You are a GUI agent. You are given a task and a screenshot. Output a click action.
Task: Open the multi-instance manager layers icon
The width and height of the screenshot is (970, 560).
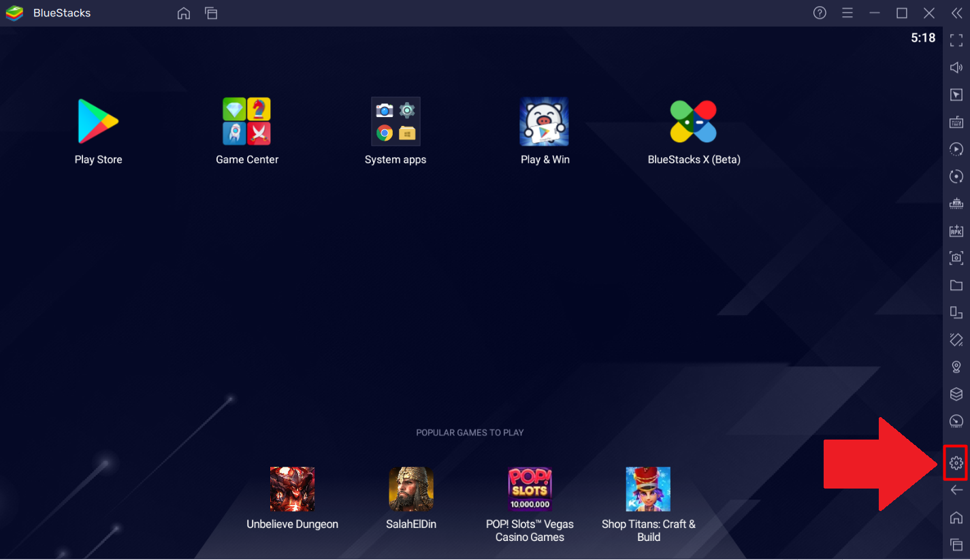tap(956, 394)
